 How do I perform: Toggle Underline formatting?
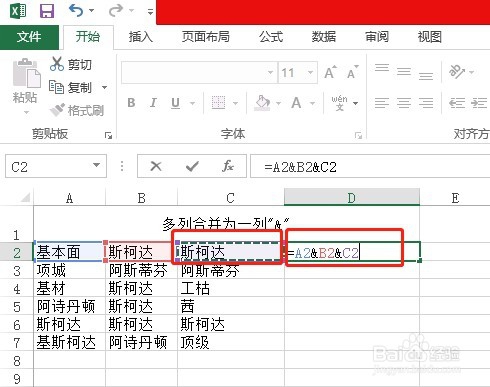[175, 103]
